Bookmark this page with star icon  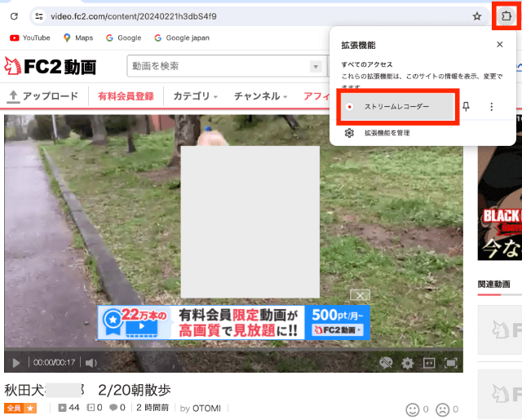(477, 16)
